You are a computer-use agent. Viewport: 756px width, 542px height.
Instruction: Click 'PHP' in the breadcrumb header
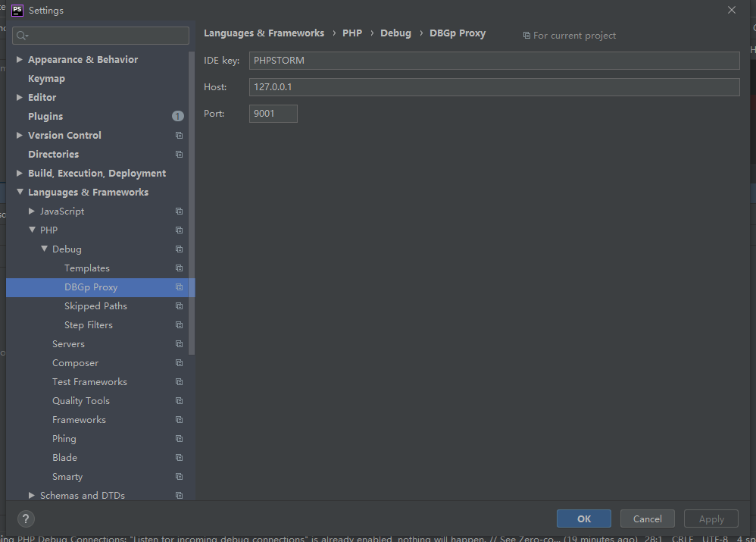click(x=352, y=33)
